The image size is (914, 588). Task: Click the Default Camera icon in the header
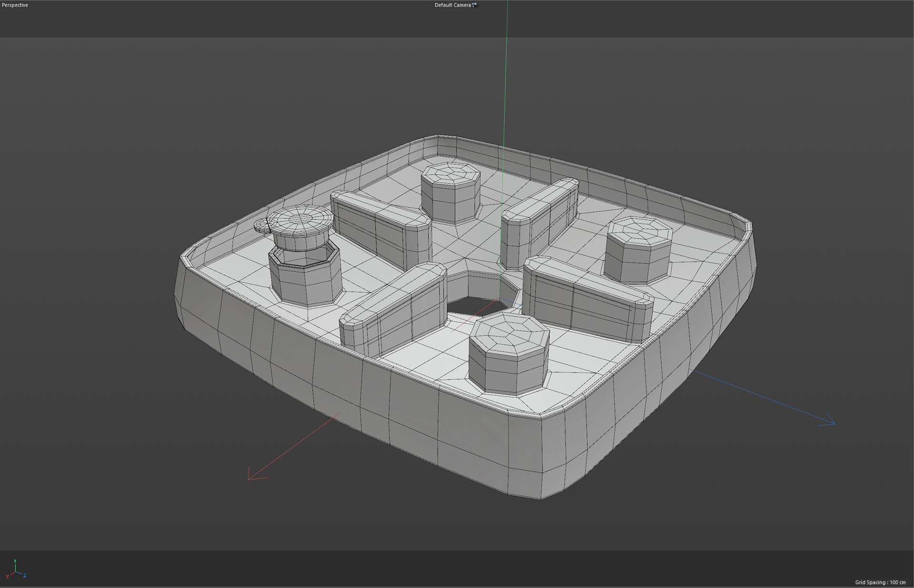tap(475, 5)
